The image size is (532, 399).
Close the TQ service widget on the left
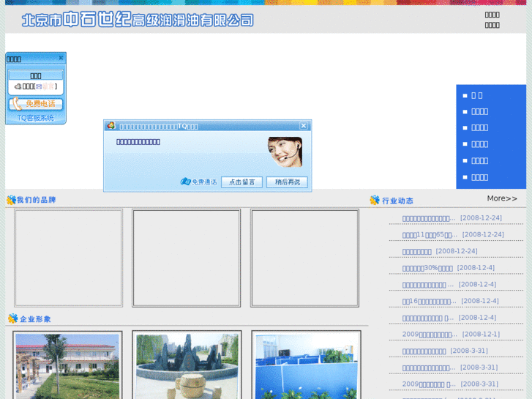point(61,58)
